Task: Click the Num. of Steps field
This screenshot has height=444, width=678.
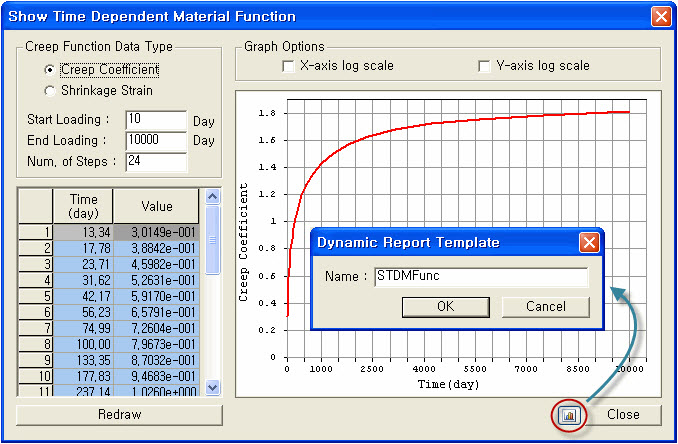Action: pyautogui.click(x=156, y=162)
